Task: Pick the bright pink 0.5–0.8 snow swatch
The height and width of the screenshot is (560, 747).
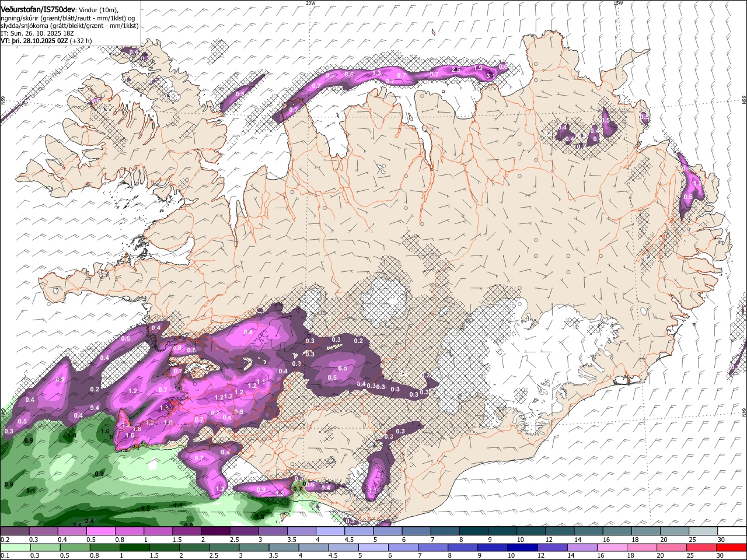Action: 100,531
